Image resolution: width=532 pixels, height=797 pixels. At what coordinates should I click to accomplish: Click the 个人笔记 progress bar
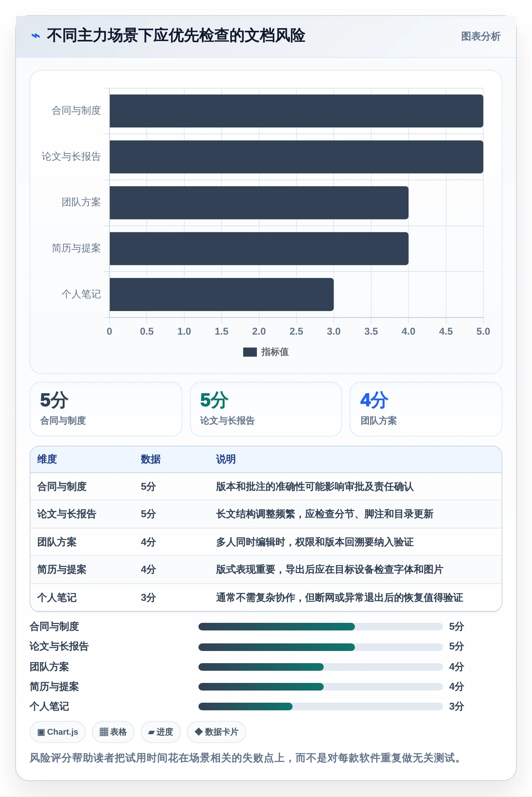point(321,707)
